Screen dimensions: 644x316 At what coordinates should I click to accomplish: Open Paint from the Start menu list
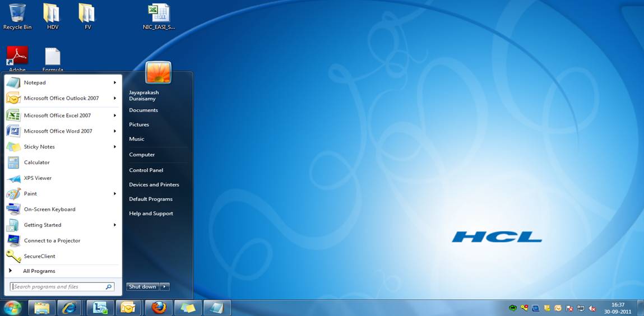tap(63, 194)
